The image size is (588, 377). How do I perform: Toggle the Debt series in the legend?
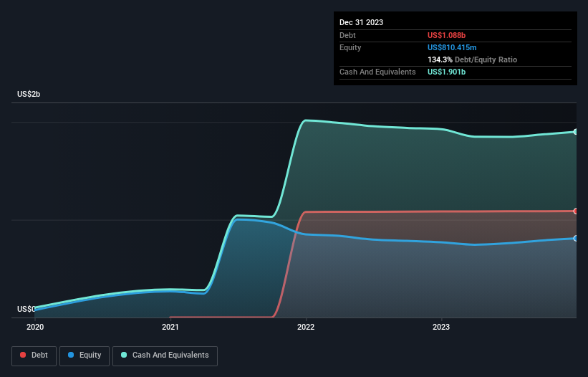34,355
